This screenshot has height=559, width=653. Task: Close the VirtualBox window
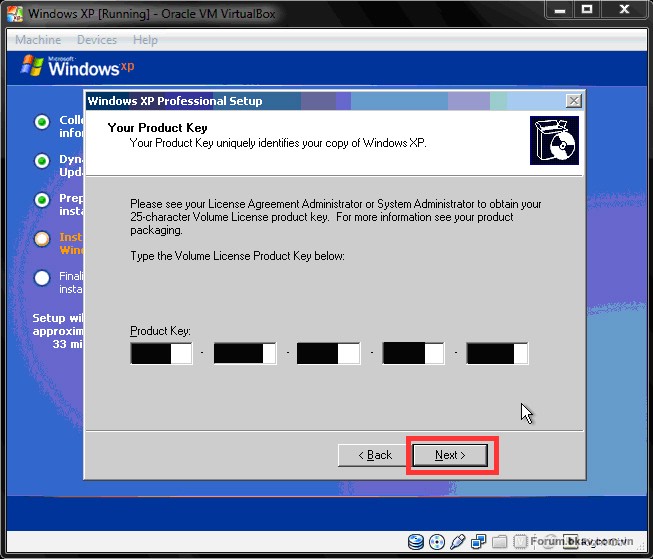[x=624, y=10]
